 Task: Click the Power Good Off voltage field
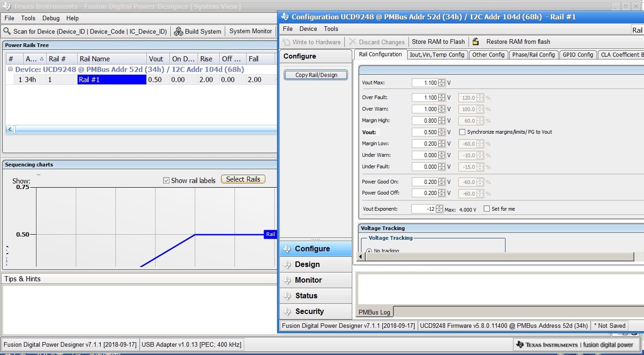pyautogui.click(x=425, y=193)
